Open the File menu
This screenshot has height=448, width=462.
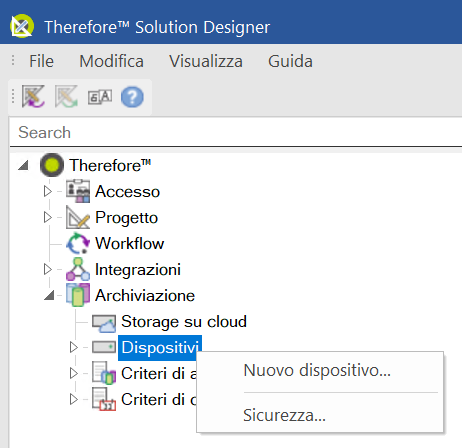41,61
